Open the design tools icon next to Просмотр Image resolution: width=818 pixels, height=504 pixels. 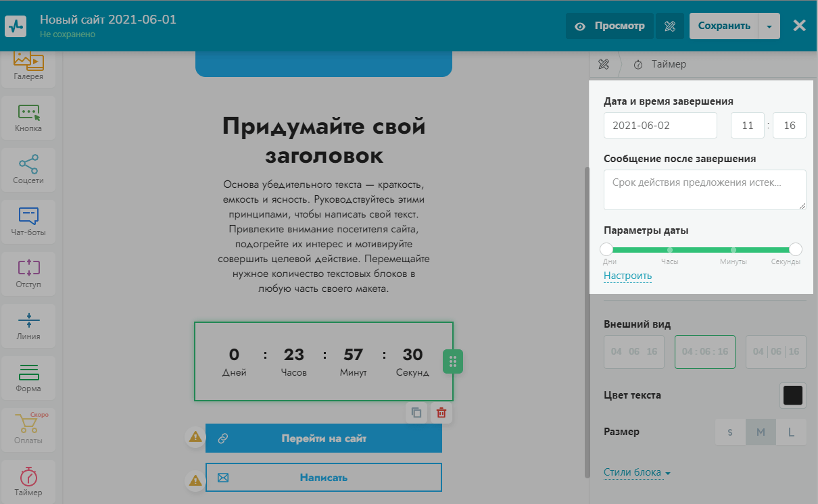(x=670, y=26)
